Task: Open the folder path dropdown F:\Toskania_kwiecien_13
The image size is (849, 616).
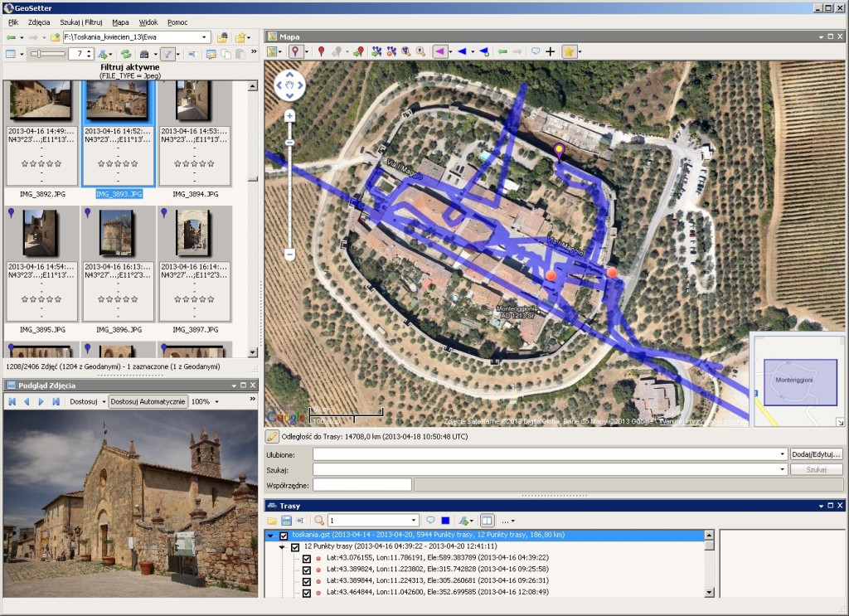Action: tap(206, 37)
